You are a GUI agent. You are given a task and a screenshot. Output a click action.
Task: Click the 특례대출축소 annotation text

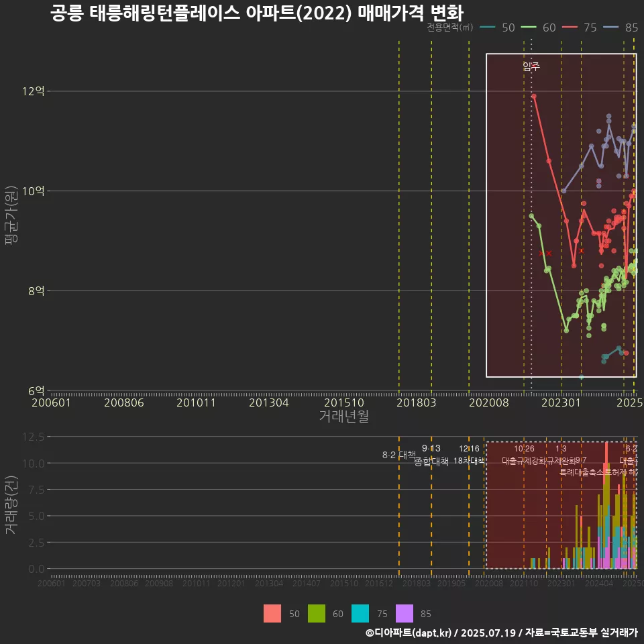click(x=581, y=472)
